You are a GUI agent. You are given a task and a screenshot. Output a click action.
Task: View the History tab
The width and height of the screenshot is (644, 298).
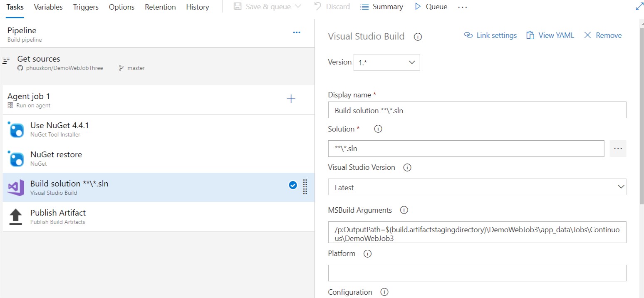(x=198, y=7)
